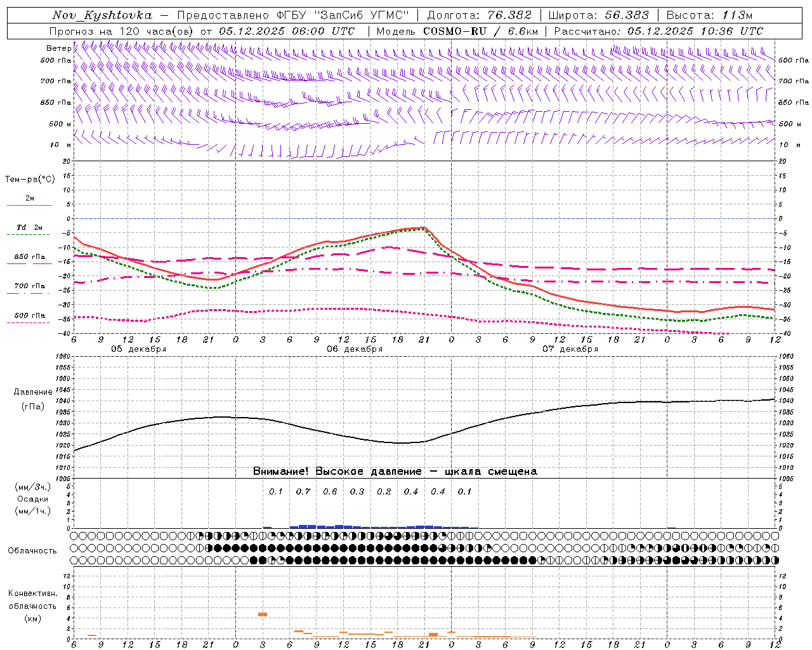The width and height of the screenshot is (812, 650).
Task: Click the Тем-ра(°C) axis title
Action: click(x=30, y=180)
